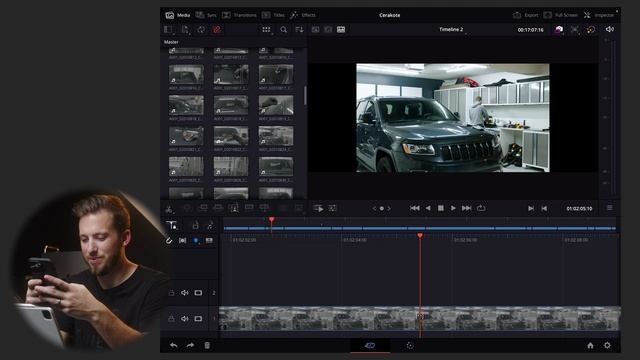Click the close up edit icon

point(233,208)
